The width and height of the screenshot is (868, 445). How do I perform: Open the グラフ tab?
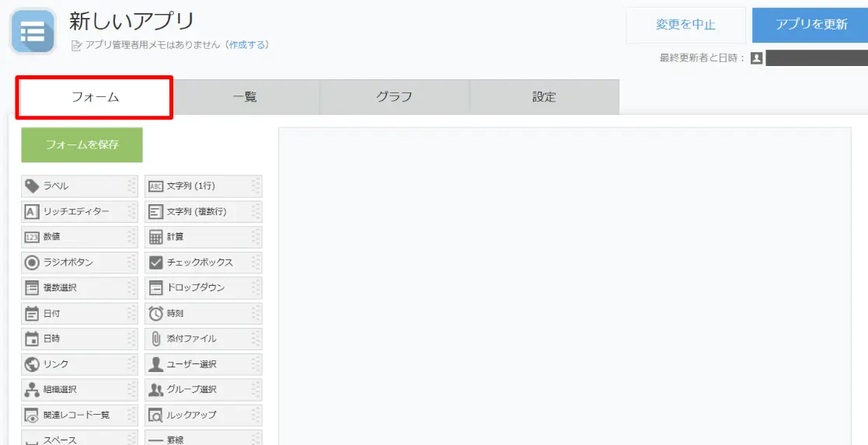pos(394,97)
